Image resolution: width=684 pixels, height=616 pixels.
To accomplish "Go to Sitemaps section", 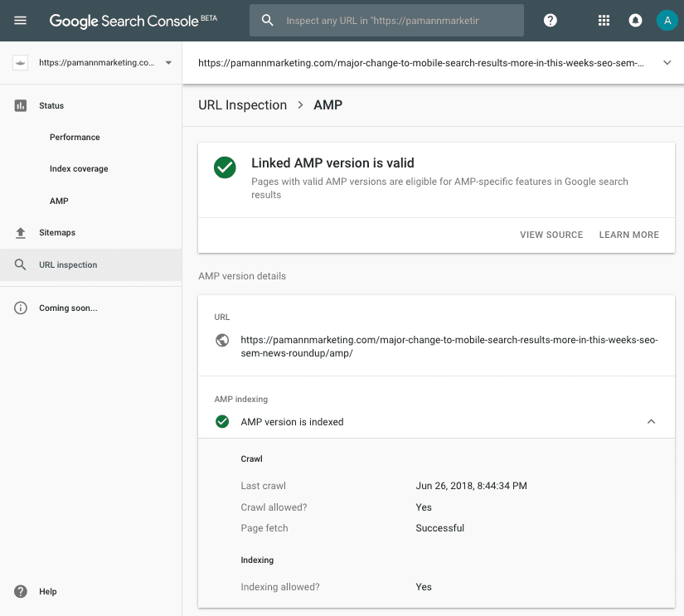I will point(57,232).
